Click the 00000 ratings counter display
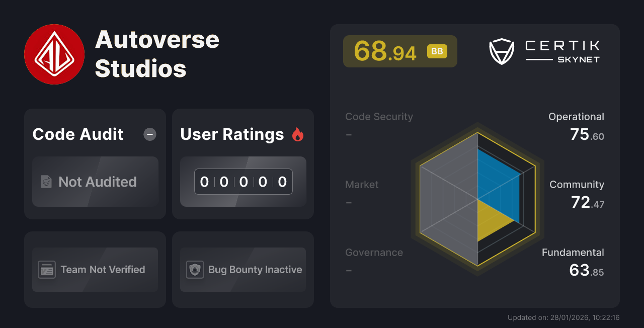Viewport: 644px width, 328px height. (x=243, y=182)
